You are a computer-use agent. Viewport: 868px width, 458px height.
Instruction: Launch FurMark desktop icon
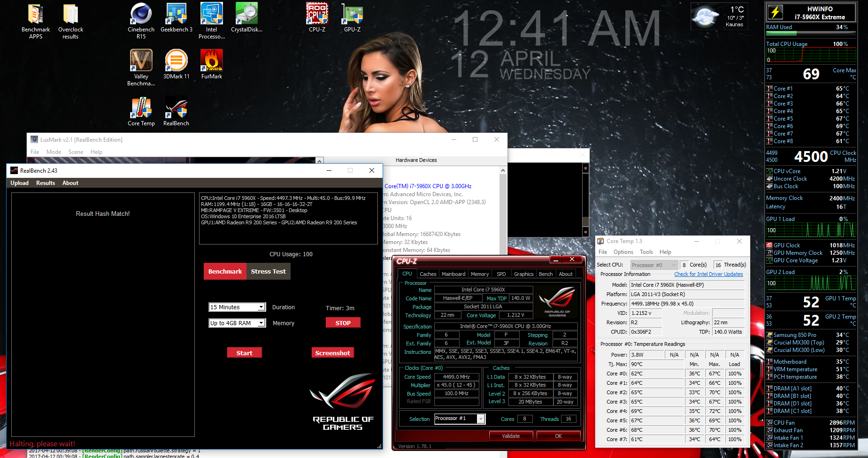[x=211, y=61]
